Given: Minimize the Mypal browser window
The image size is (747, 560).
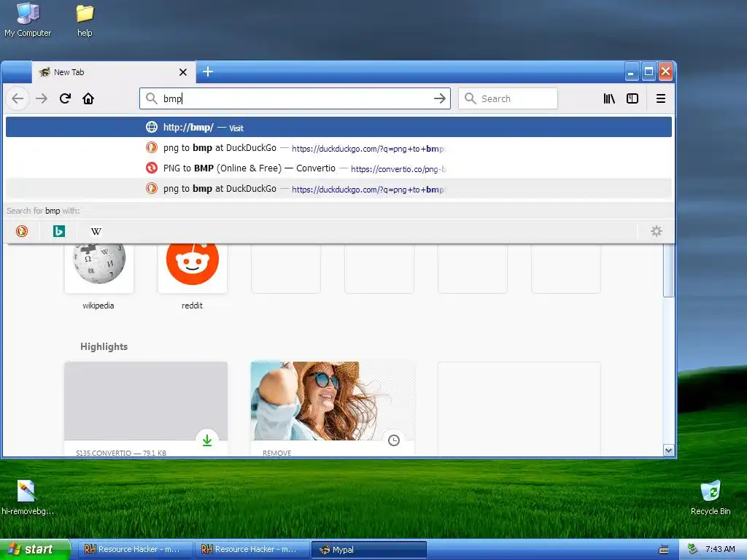Looking at the screenshot, I should [631, 72].
